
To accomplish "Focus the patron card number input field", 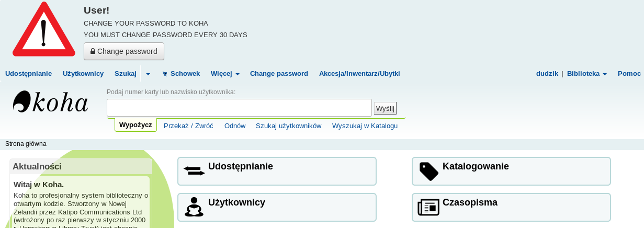I will pos(239,108).
